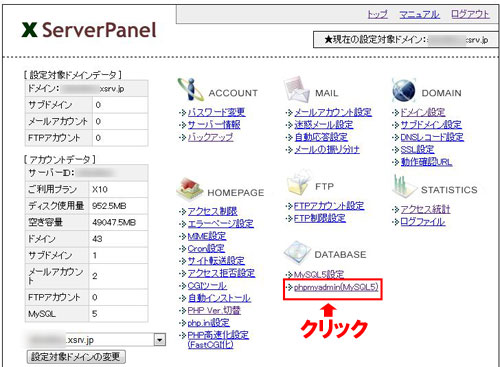Open the DNSレコード設定 link
Viewport: 500px width, 367px height.
coord(432,137)
